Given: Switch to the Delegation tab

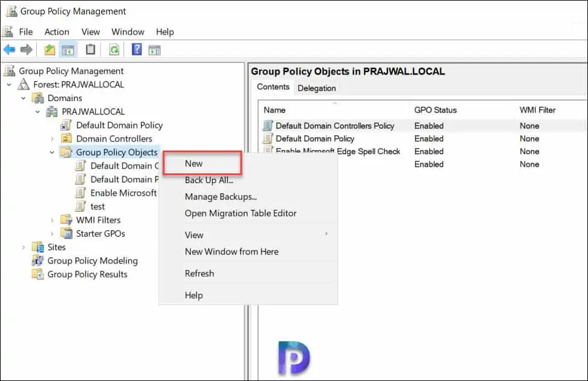Looking at the screenshot, I should (316, 88).
